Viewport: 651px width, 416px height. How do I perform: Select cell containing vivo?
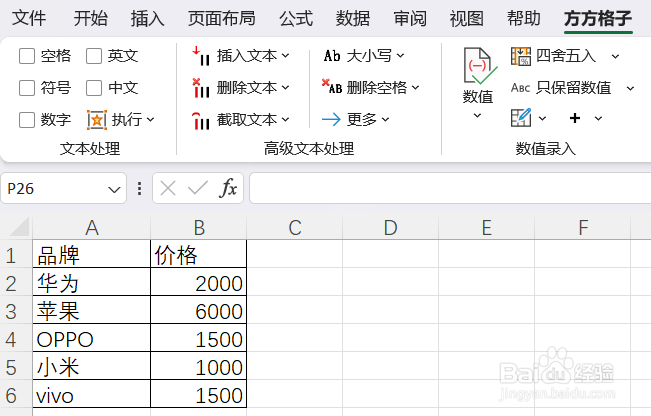pos(92,394)
